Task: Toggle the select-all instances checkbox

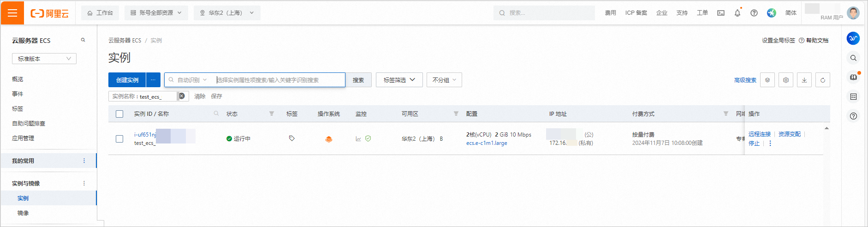Action: click(119, 114)
